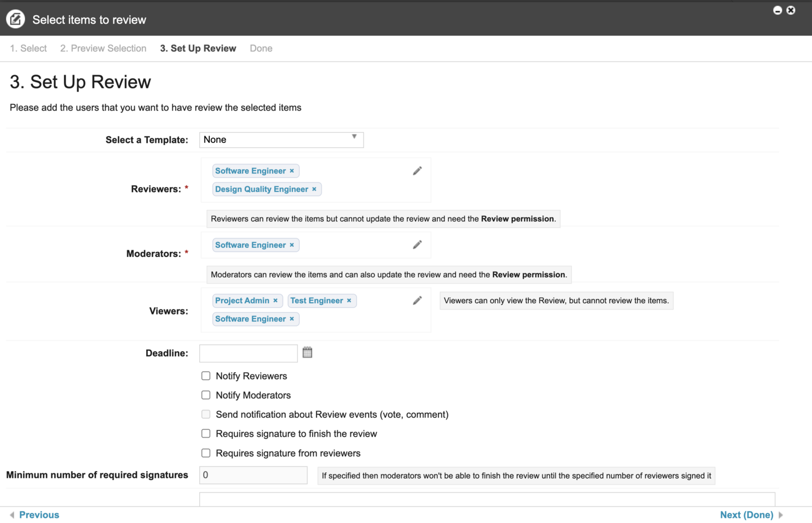Remove Software Engineer from Moderators
Viewport: 812px width, 523px height.
pyautogui.click(x=292, y=245)
